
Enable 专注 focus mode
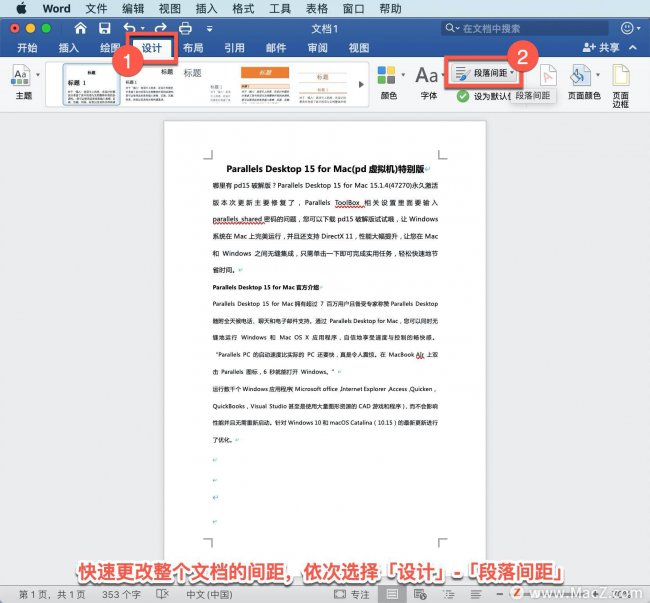(352, 594)
